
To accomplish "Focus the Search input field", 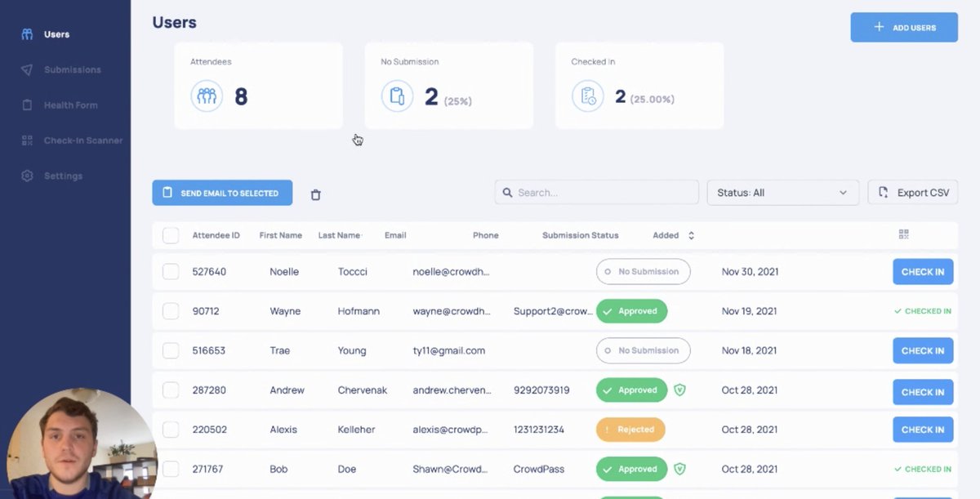I will [596, 193].
